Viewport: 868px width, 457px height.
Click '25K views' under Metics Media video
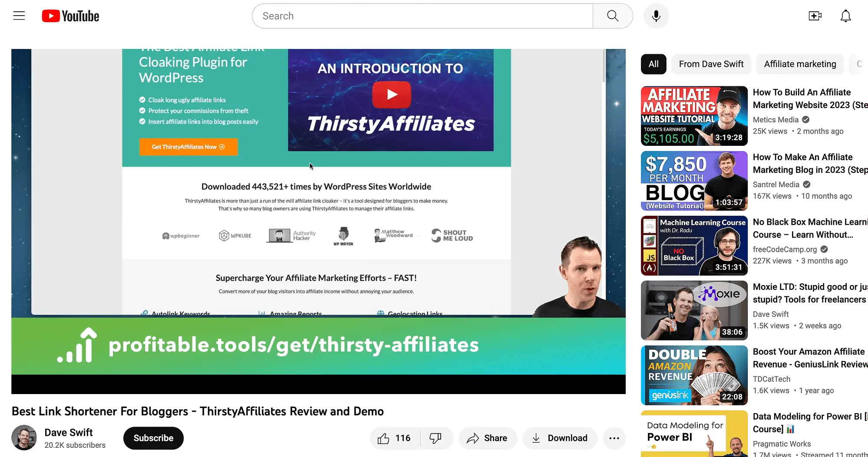click(770, 132)
